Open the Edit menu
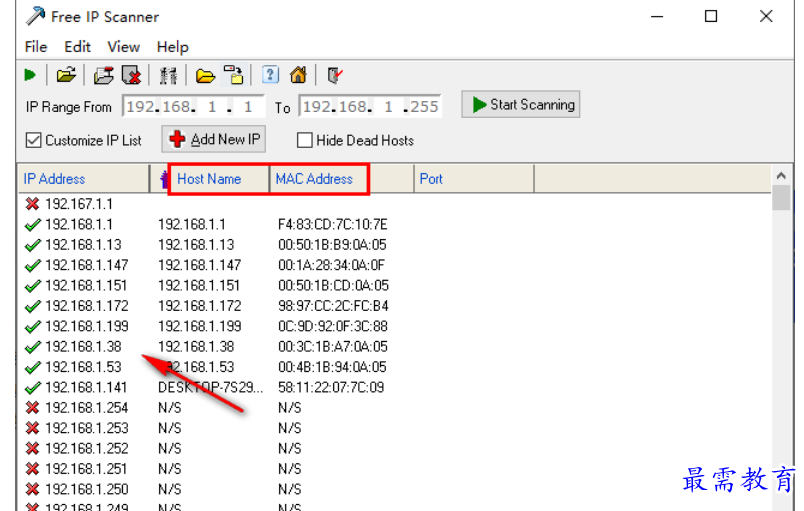This screenshot has width=804, height=511. click(x=77, y=47)
